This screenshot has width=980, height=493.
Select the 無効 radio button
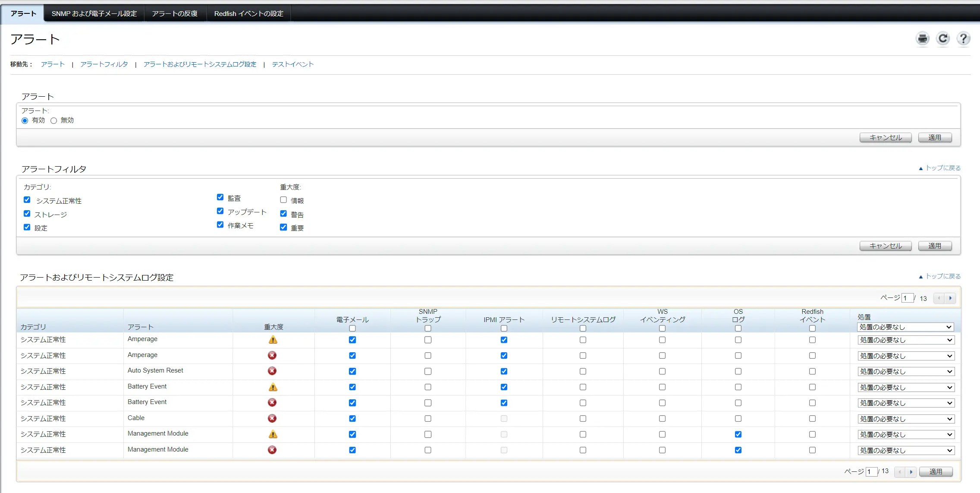53,120
